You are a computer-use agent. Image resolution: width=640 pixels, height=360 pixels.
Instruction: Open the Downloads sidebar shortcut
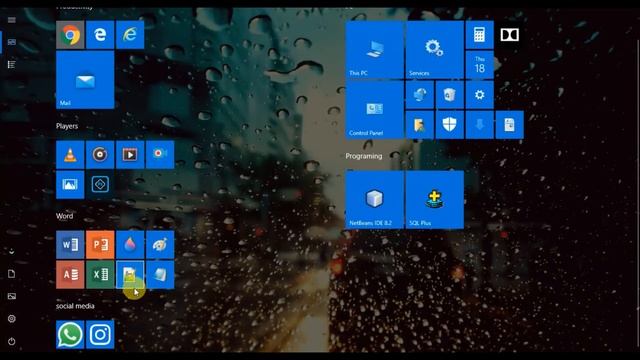coord(11,252)
